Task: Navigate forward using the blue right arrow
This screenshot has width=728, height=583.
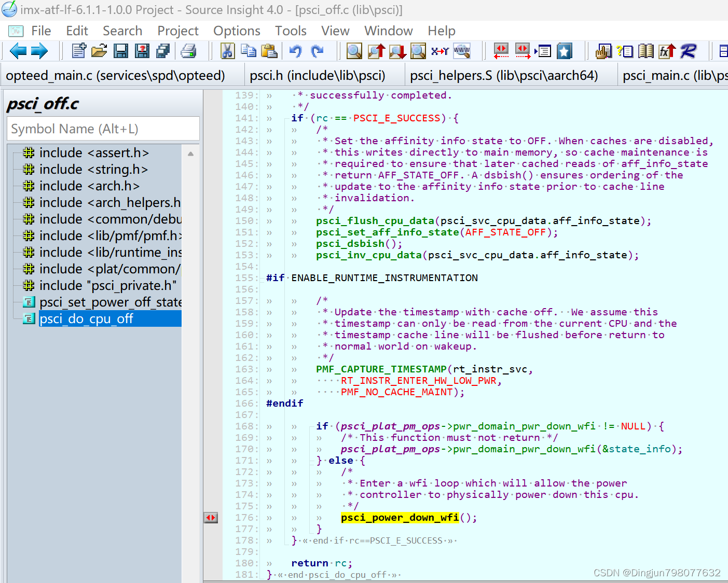Action: click(x=40, y=51)
